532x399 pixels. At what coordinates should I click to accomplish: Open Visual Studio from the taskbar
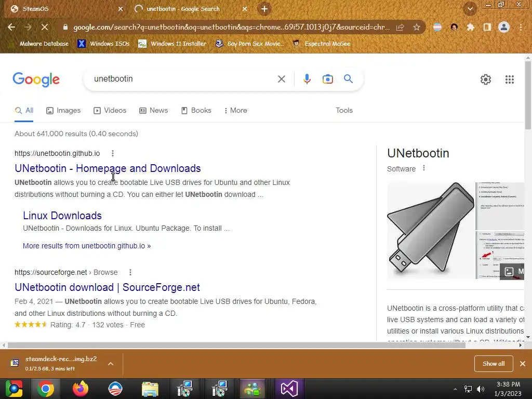click(289, 389)
